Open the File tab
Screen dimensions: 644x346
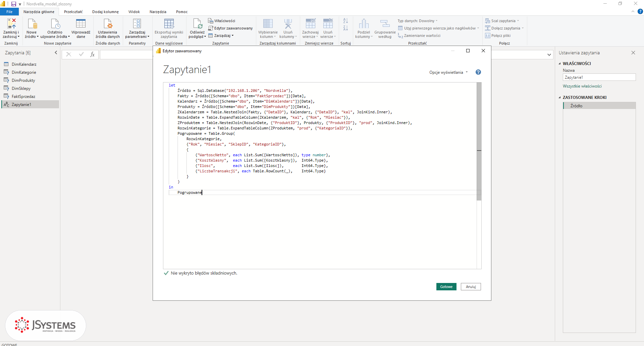point(9,12)
